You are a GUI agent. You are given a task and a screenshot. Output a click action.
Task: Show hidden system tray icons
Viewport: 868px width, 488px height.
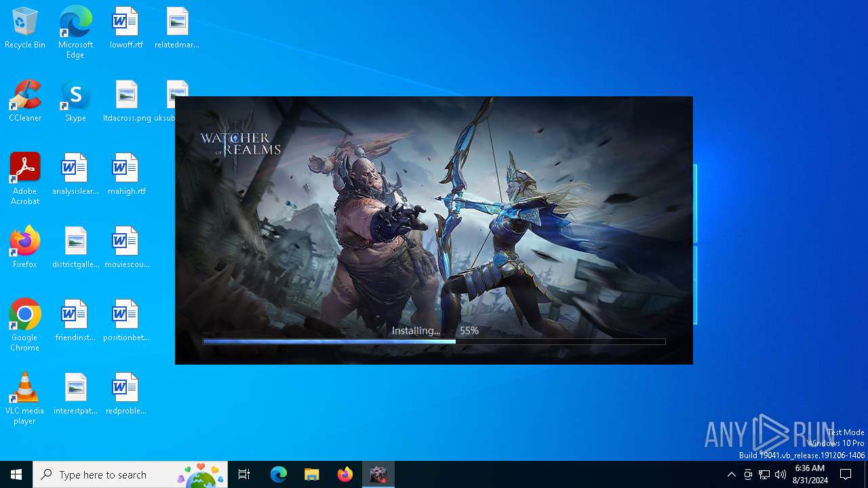pyautogui.click(x=731, y=474)
